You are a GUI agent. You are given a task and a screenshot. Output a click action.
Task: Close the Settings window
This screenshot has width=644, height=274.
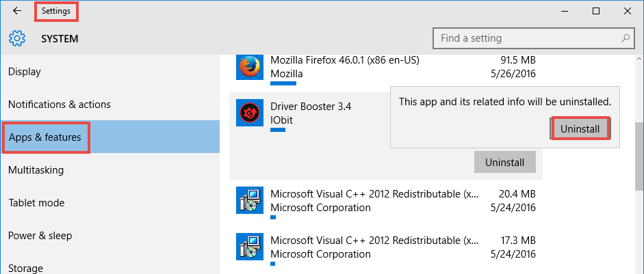627,11
